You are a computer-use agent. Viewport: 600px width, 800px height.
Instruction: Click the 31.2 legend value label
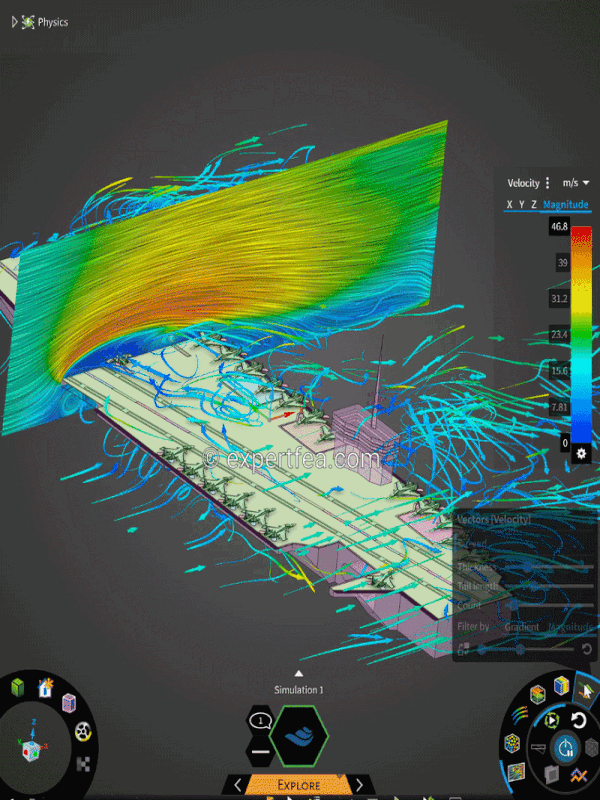coord(560,298)
